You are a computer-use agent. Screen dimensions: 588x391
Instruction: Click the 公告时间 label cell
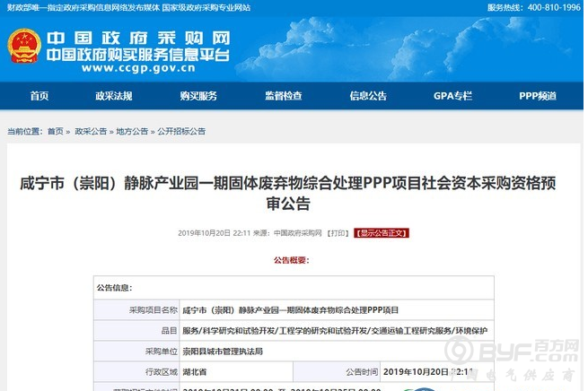tap(337, 372)
